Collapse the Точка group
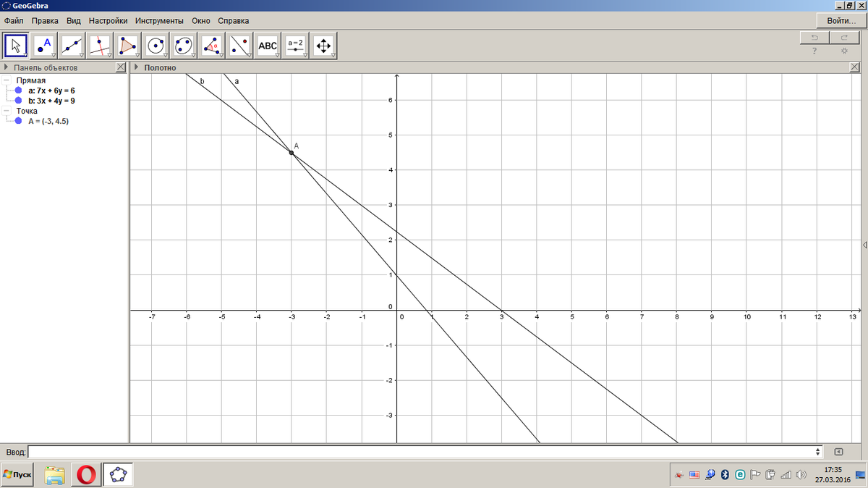Viewport: 868px width, 488px height. [6, 111]
